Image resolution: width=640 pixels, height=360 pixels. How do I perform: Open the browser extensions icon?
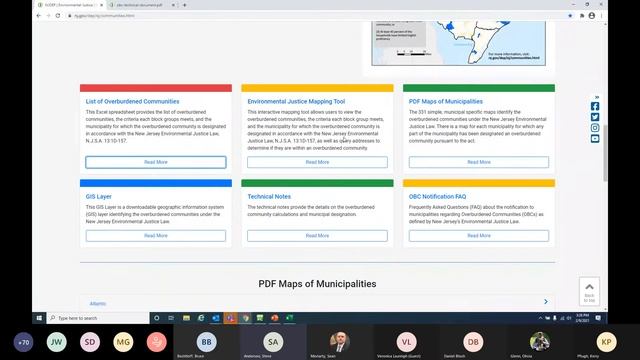pos(582,16)
